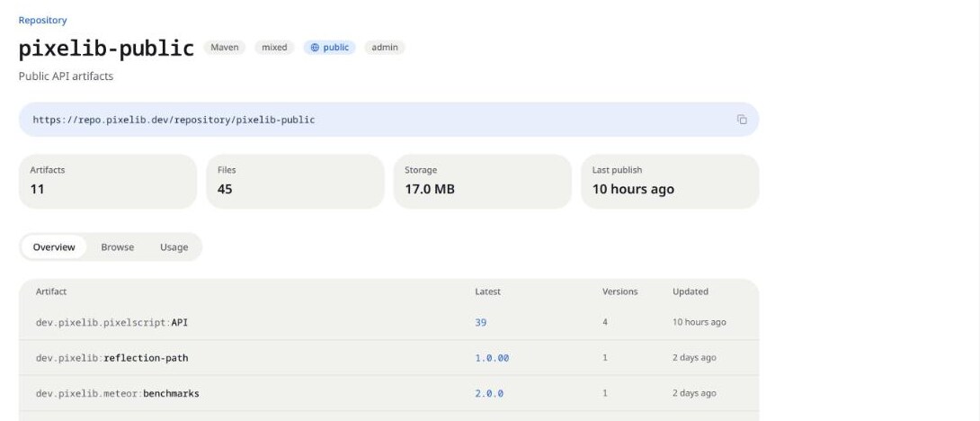The image size is (980, 421).
Task: Click the Latest column header
Action: coord(487,291)
